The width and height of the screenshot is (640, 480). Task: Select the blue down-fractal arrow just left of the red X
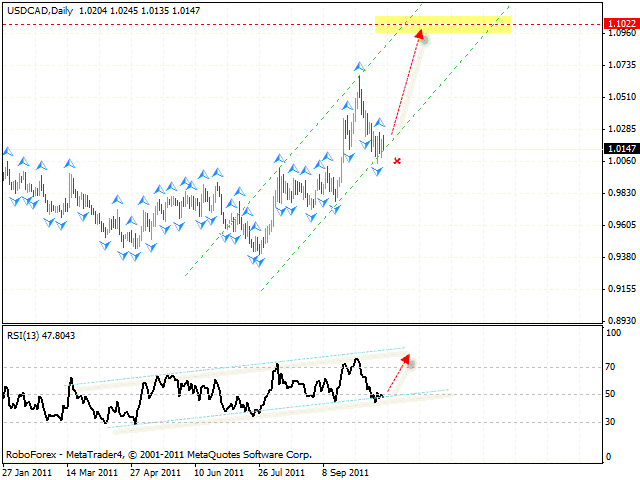click(378, 172)
